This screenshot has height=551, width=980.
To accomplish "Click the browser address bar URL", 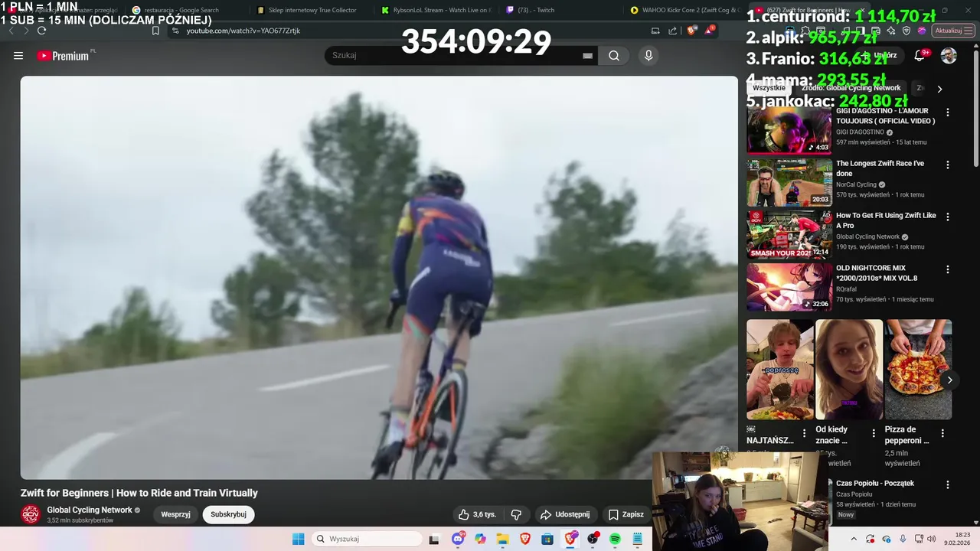I will [x=243, y=31].
